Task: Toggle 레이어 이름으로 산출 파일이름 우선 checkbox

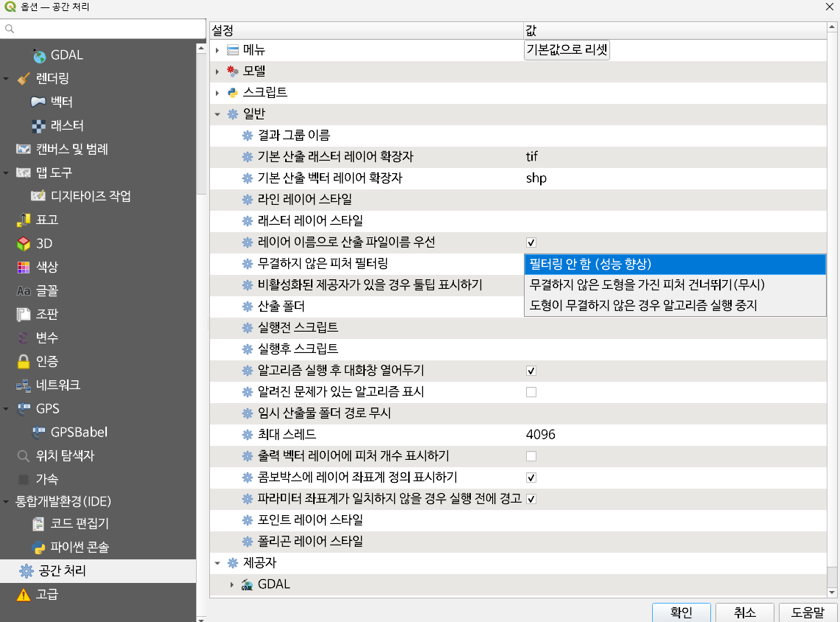Action: (x=531, y=242)
